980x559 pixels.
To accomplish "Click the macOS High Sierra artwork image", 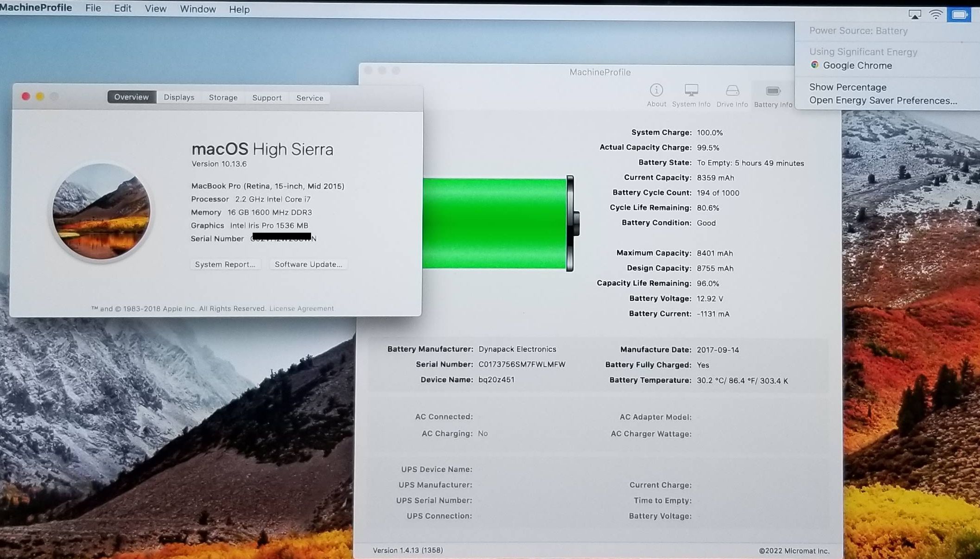I will point(102,211).
